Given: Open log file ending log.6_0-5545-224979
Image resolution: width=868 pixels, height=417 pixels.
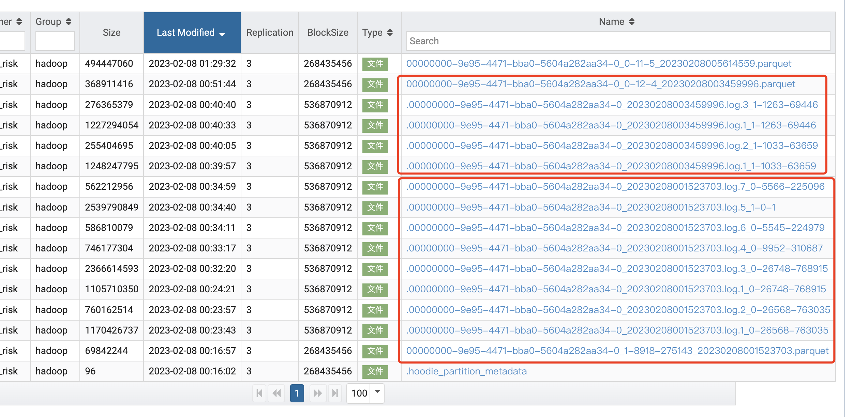Looking at the screenshot, I should pyautogui.click(x=615, y=228).
